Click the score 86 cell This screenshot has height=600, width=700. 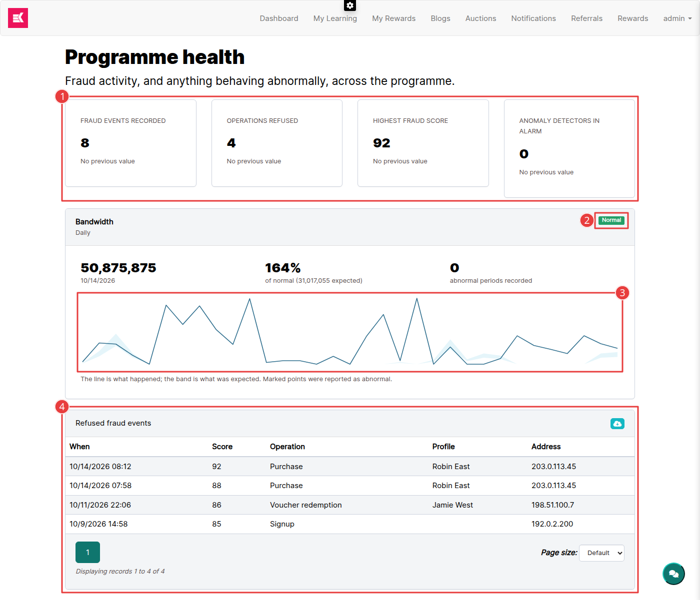pyautogui.click(x=216, y=505)
